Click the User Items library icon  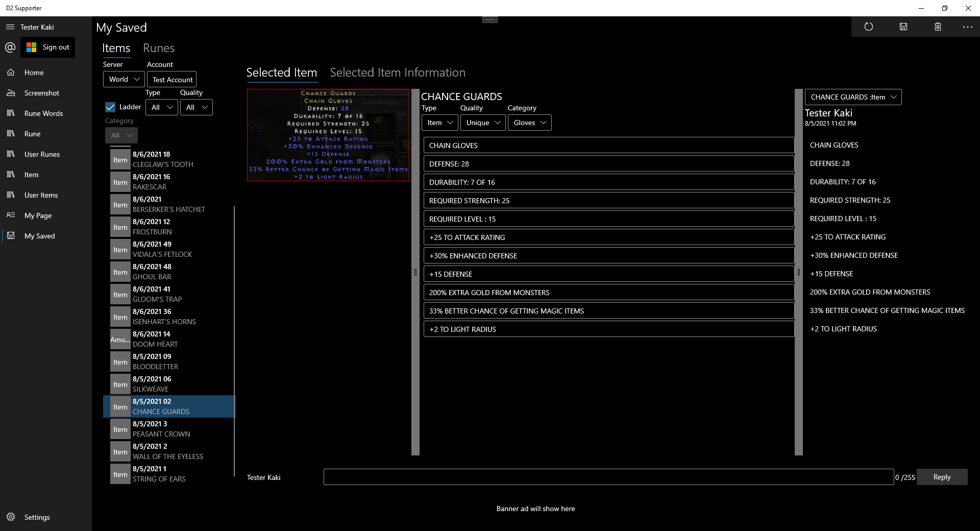11,195
